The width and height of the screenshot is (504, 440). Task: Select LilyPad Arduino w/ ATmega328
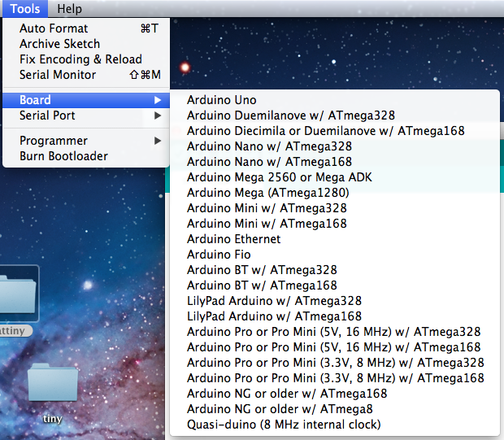[x=335, y=301]
